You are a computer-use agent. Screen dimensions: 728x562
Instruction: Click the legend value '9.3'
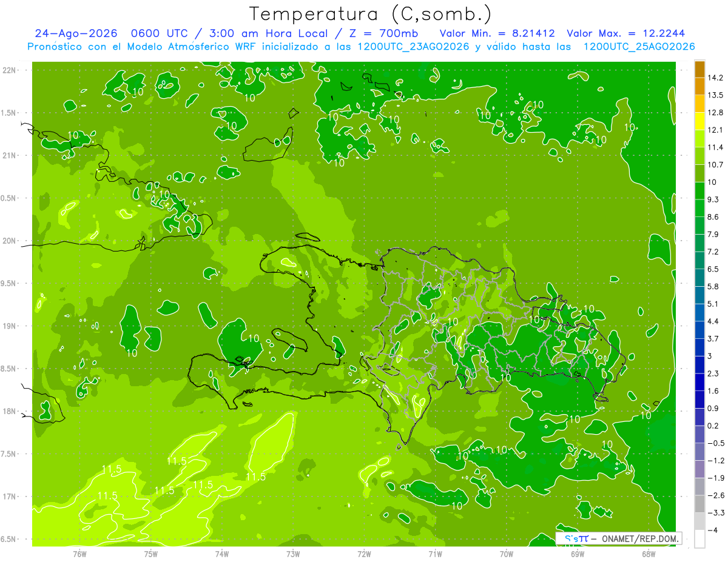pos(713,199)
